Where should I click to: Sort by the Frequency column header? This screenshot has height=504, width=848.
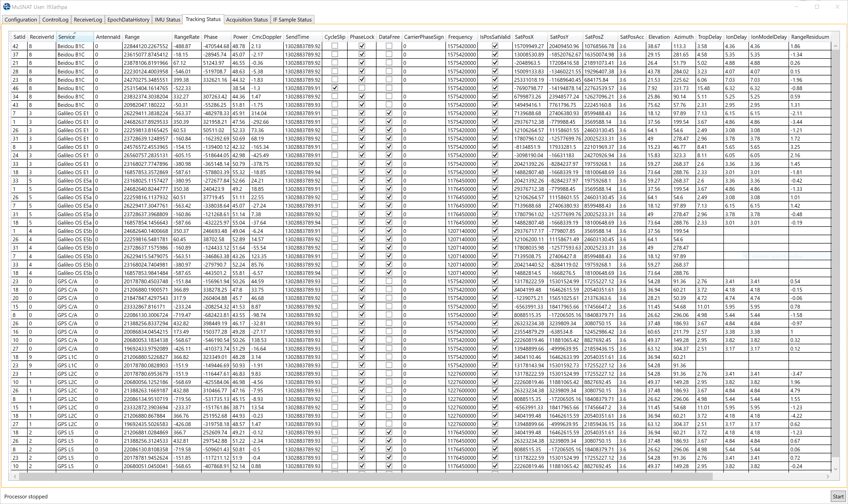(461, 37)
